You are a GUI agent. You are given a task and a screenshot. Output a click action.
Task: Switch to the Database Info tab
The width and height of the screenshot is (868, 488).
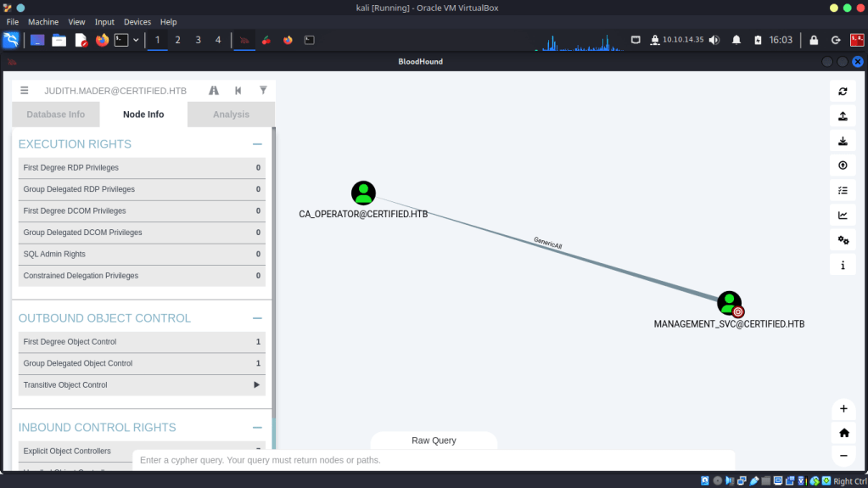coord(56,115)
